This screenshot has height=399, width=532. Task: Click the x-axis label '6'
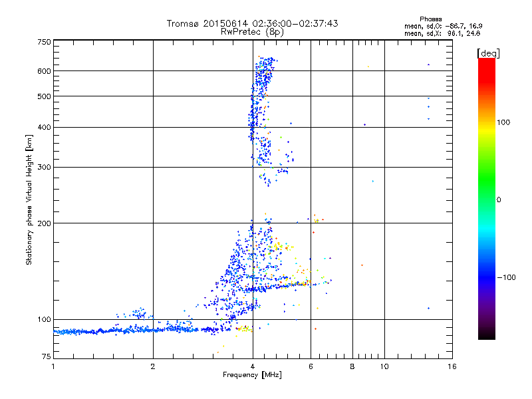click(x=311, y=366)
